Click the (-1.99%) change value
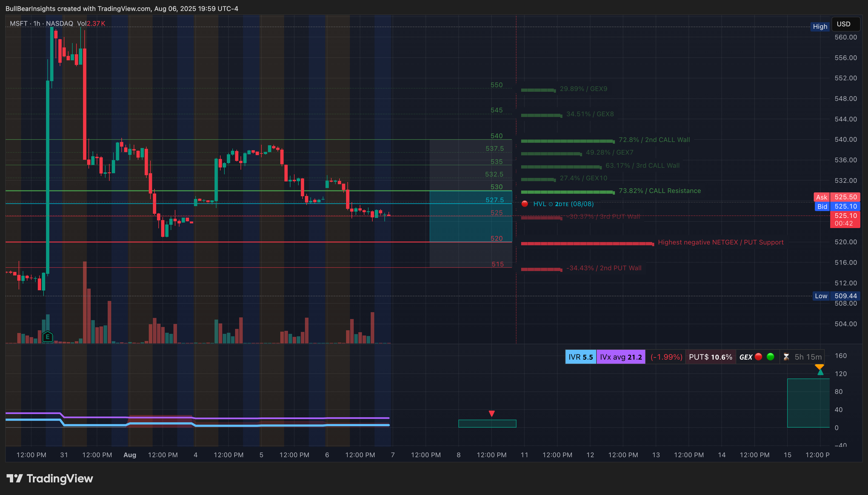 [x=666, y=357]
